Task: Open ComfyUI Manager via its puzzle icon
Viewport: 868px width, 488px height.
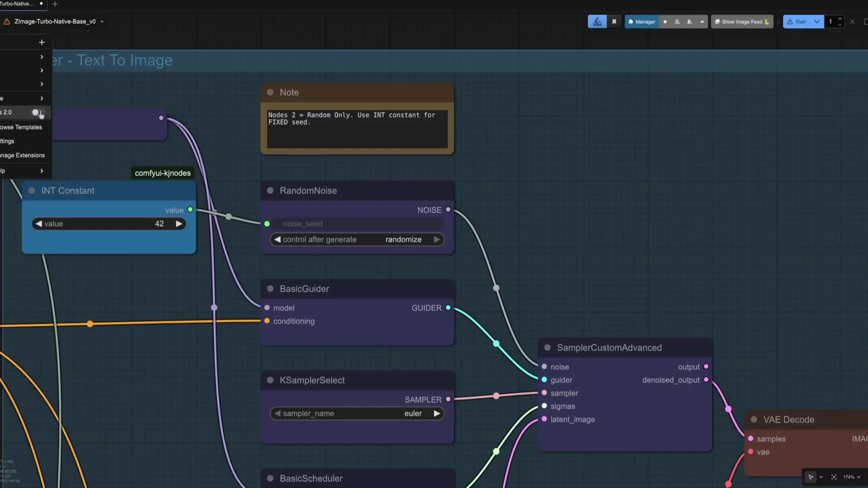Action: 642,21
